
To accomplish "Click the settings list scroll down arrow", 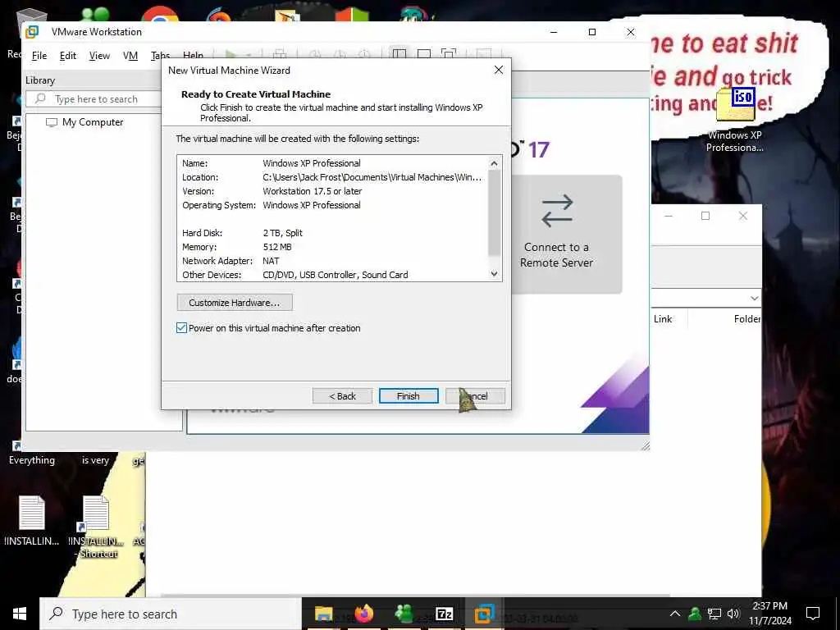I will point(494,274).
